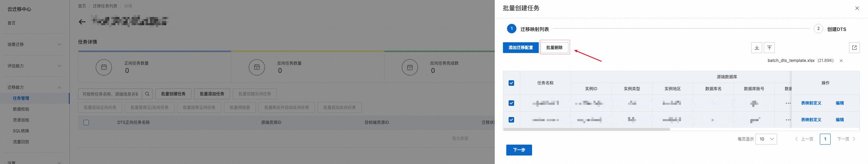
Task: Click the 任务名称 column header
Action: (x=545, y=83)
